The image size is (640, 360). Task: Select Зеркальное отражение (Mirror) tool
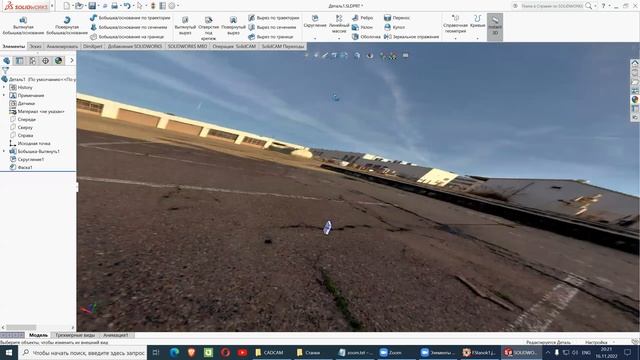pos(411,37)
